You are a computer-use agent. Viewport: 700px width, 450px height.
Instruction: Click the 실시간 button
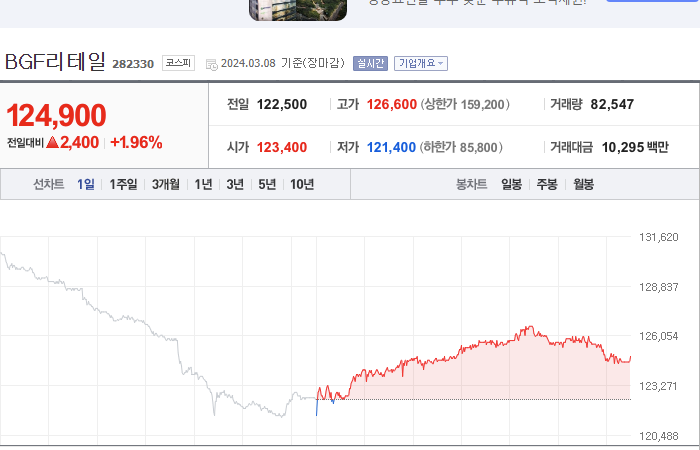(x=370, y=63)
